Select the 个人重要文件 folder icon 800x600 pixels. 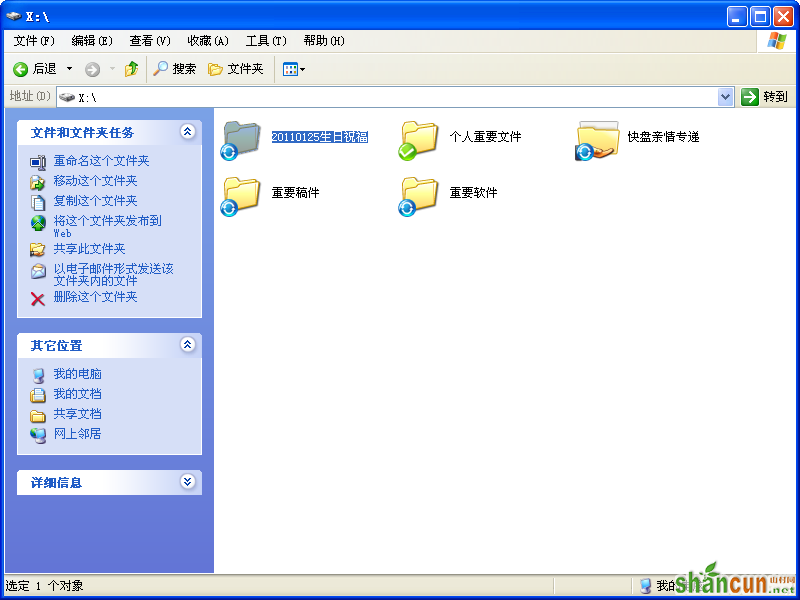pyautogui.click(x=418, y=140)
